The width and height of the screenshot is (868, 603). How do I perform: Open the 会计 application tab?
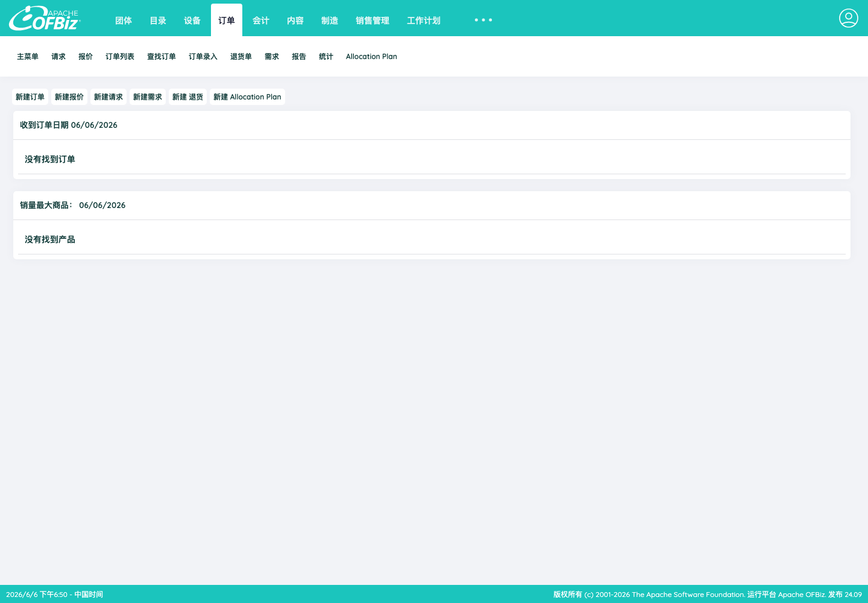261,21
